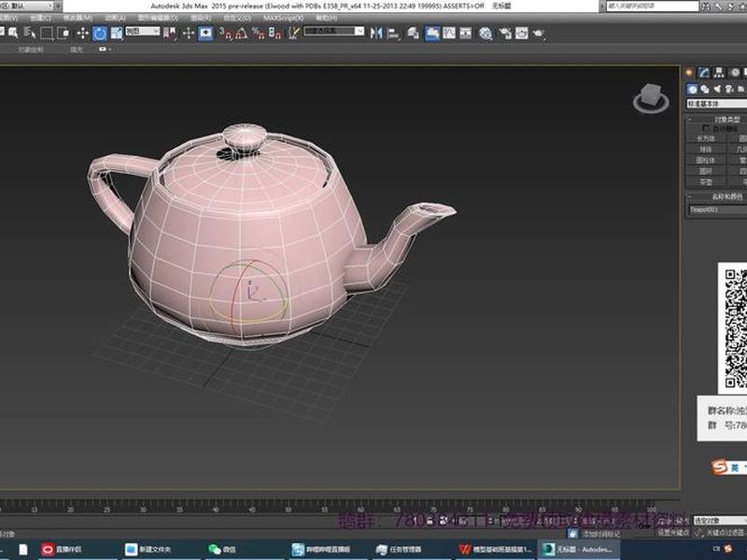Click the Render Production teapot icon
This screenshot has width=747, height=560.
[539, 33]
